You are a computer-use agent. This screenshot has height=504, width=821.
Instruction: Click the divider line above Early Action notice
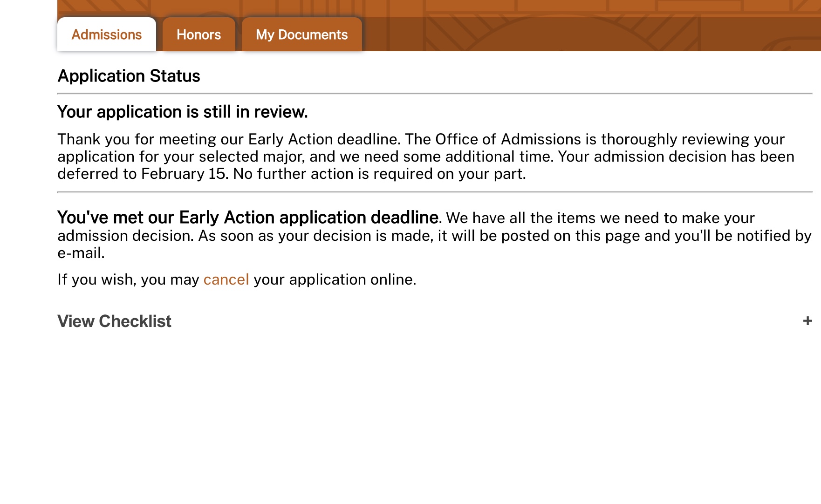pyautogui.click(x=435, y=192)
